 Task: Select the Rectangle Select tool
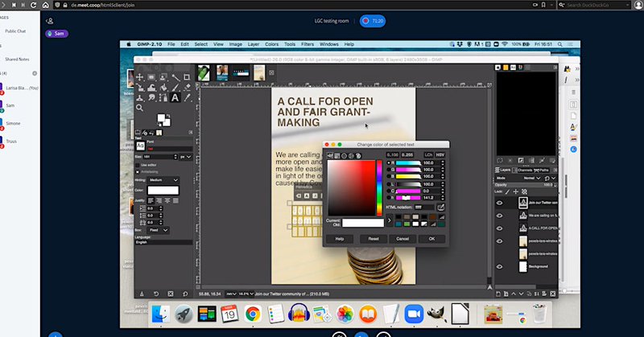click(x=151, y=77)
